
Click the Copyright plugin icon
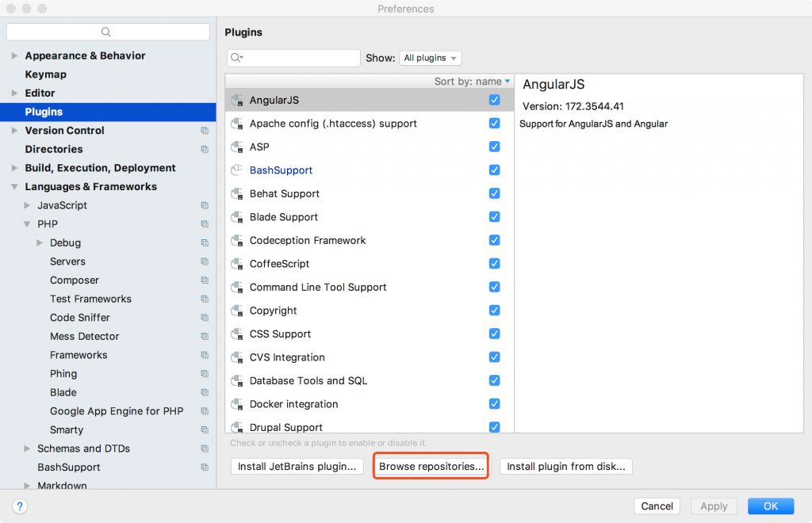pyautogui.click(x=237, y=311)
